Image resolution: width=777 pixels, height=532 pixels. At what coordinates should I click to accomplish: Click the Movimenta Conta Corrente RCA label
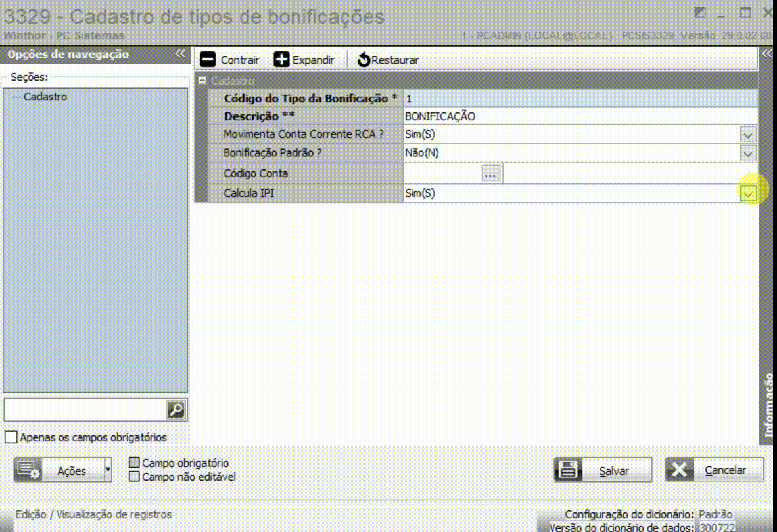click(303, 134)
